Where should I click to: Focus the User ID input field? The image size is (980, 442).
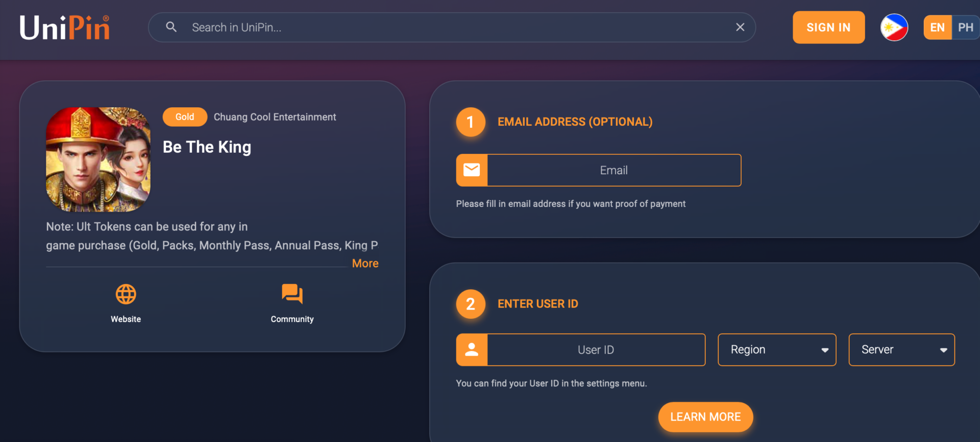pos(596,350)
